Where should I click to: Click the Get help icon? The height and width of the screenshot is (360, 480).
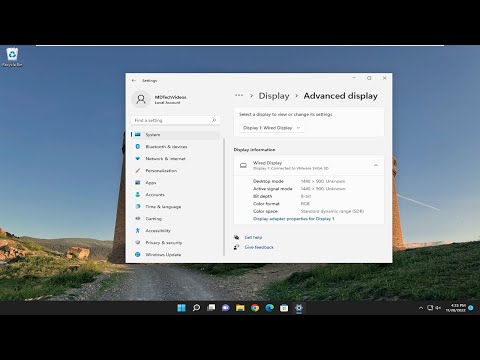(237, 237)
